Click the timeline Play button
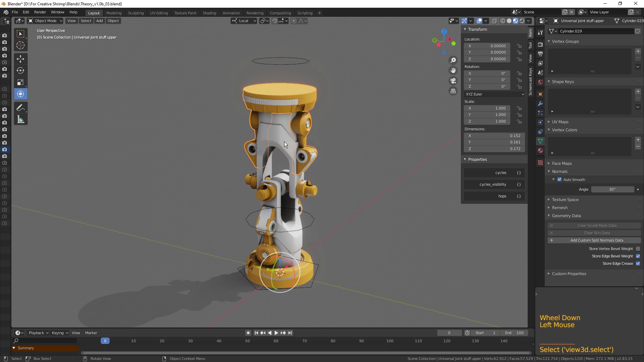 click(x=276, y=333)
